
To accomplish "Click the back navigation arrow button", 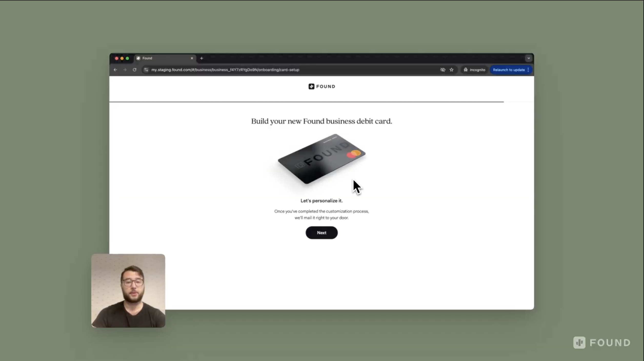I will coord(115,70).
